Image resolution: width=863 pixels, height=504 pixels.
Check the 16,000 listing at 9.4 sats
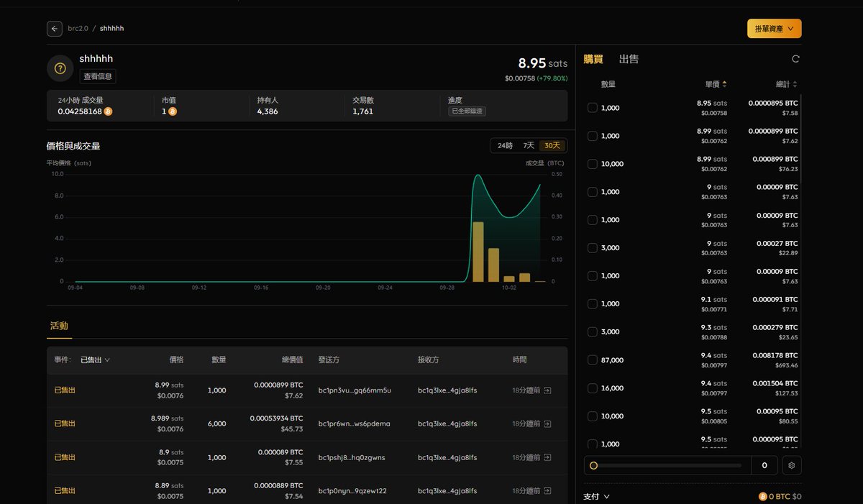[593, 388]
